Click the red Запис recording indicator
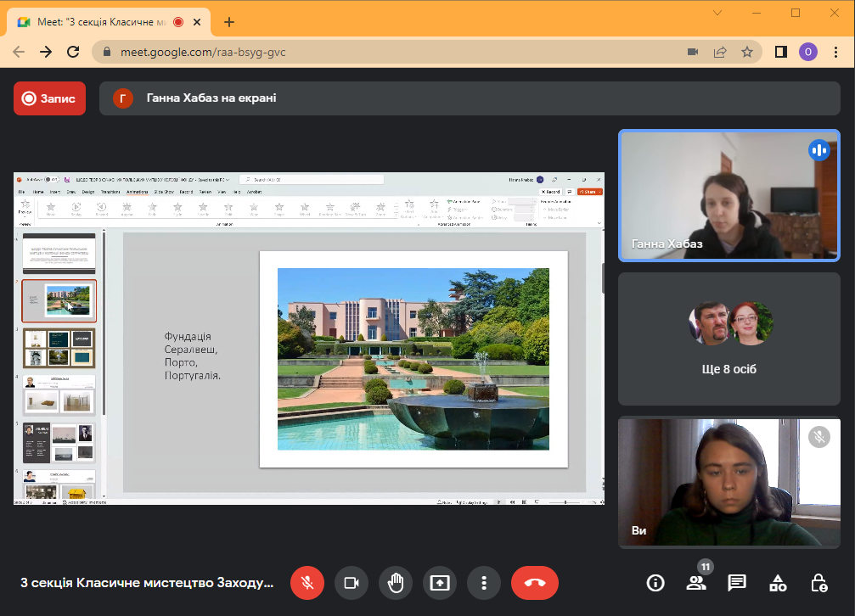Image resolution: width=855 pixels, height=616 pixels. pyautogui.click(x=49, y=98)
